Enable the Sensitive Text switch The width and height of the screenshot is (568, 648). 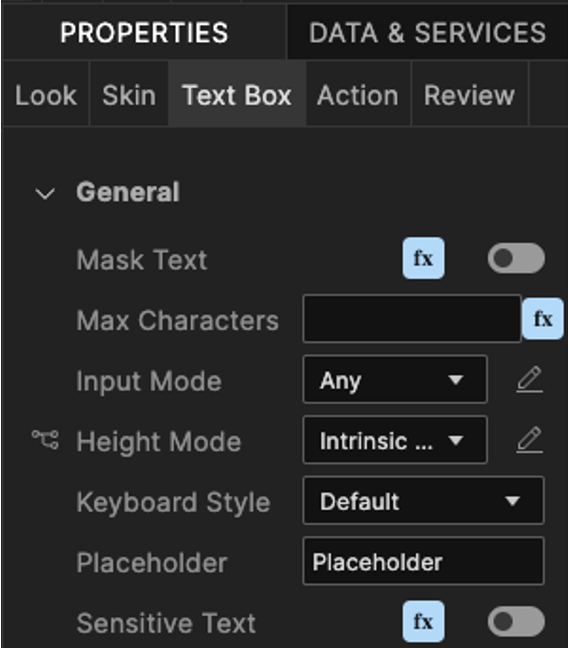point(516,622)
